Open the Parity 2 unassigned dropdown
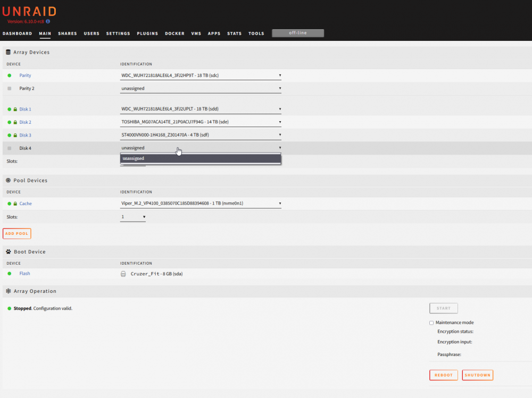The image size is (532, 398). (x=201, y=89)
